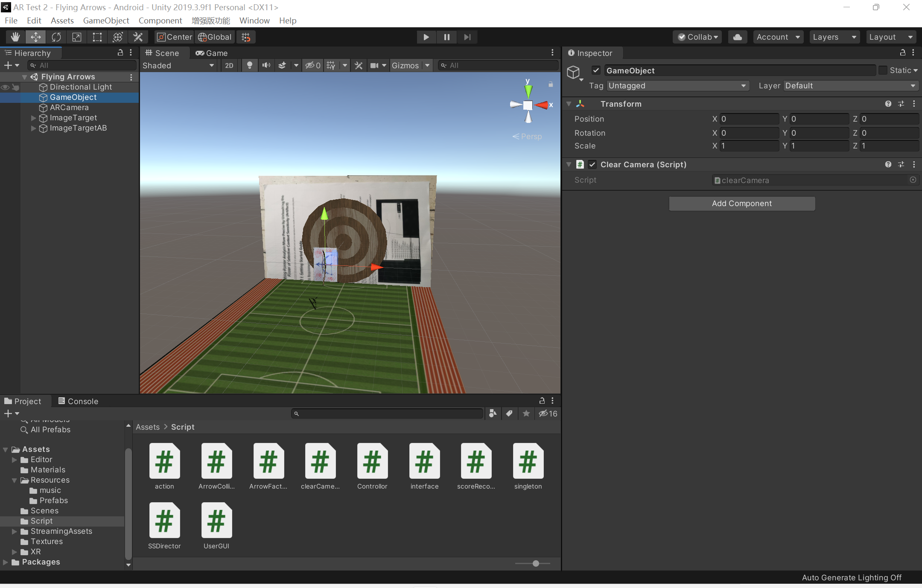This screenshot has width=922, height=588.
Task: Click the Pause button in toolbar
Action: tap(447, 36)
